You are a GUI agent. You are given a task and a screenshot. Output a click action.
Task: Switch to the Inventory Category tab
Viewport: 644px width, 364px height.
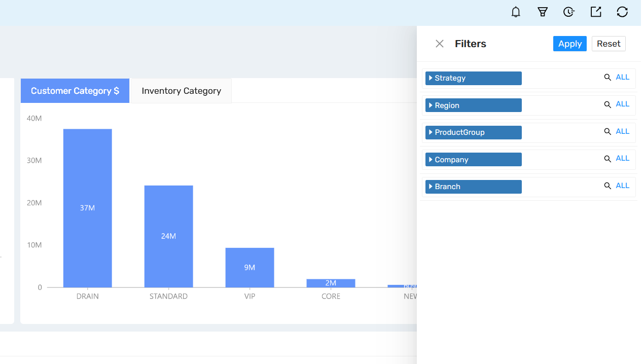(x=181, y=90)
